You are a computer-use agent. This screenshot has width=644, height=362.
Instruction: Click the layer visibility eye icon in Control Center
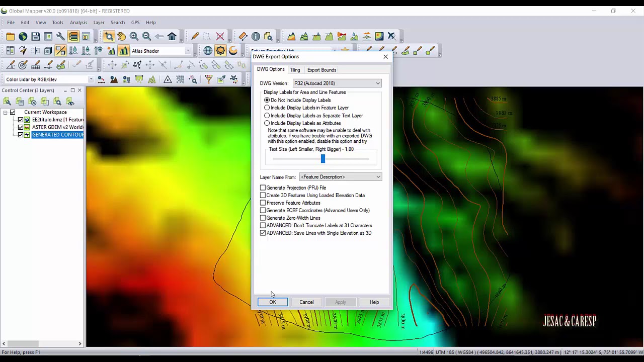[70, 102]
